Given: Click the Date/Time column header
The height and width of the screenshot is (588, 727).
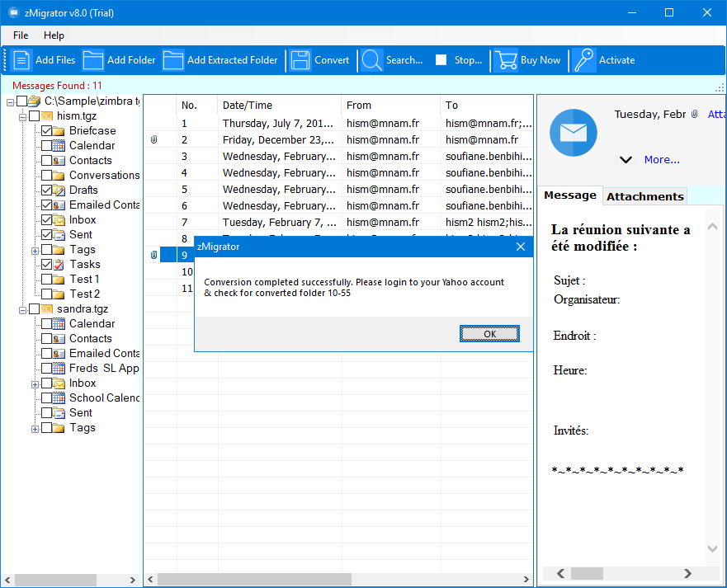Looking at the screenshot, I should coord(280,106).
